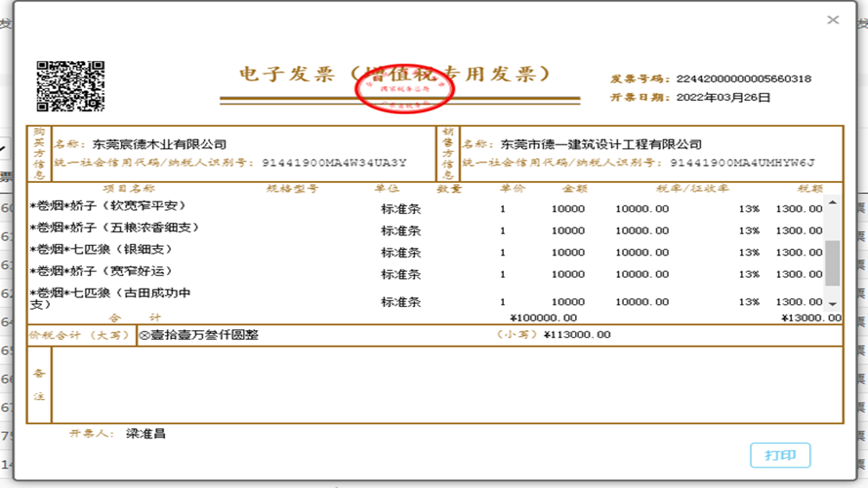Click the invoice QR code
The width and height of the screenshot is (868, 488).
71,86
